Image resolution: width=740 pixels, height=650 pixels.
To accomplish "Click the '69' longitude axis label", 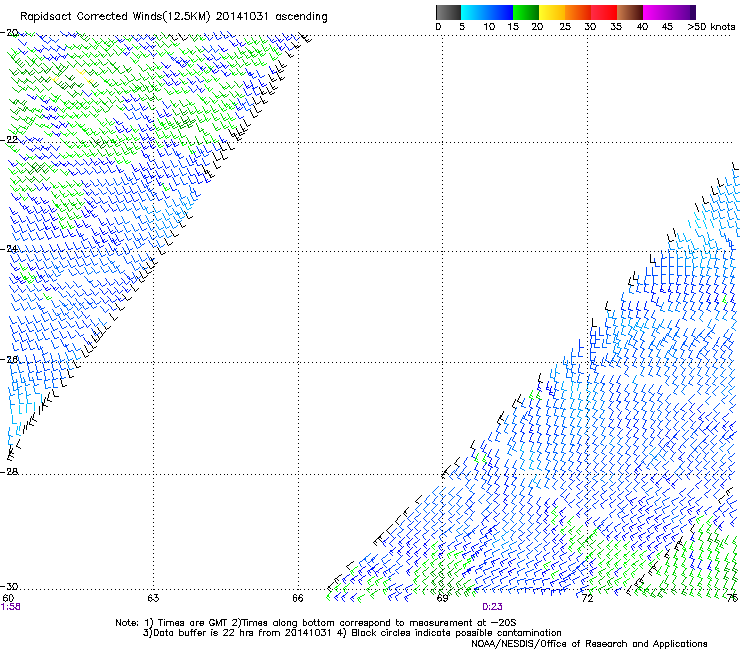I will (442, 598).
